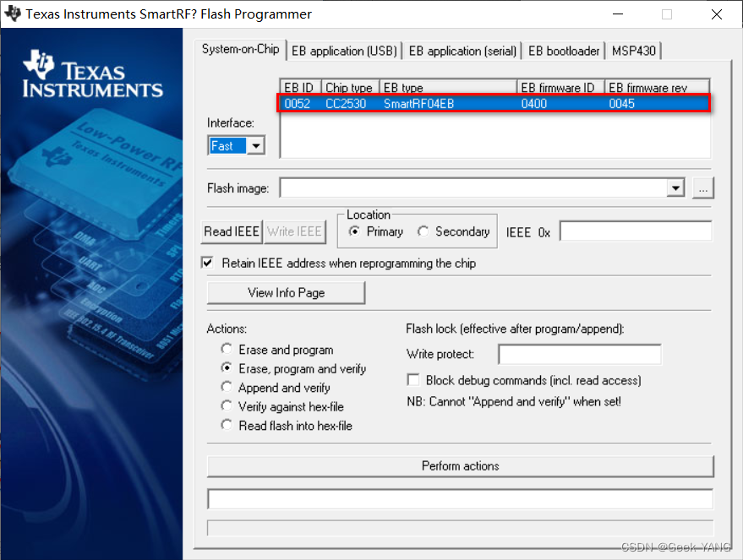
Task: Click the 0052 EB ID cell
Action: 297,104
